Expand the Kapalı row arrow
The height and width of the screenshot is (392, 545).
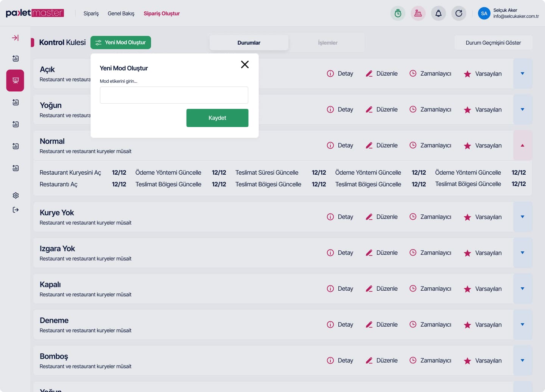point(523,288)
